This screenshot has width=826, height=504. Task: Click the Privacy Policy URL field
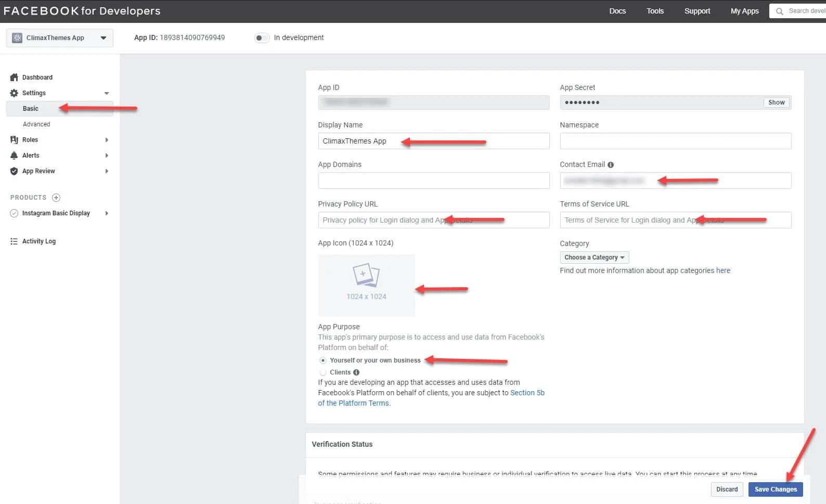pos(434,220)
